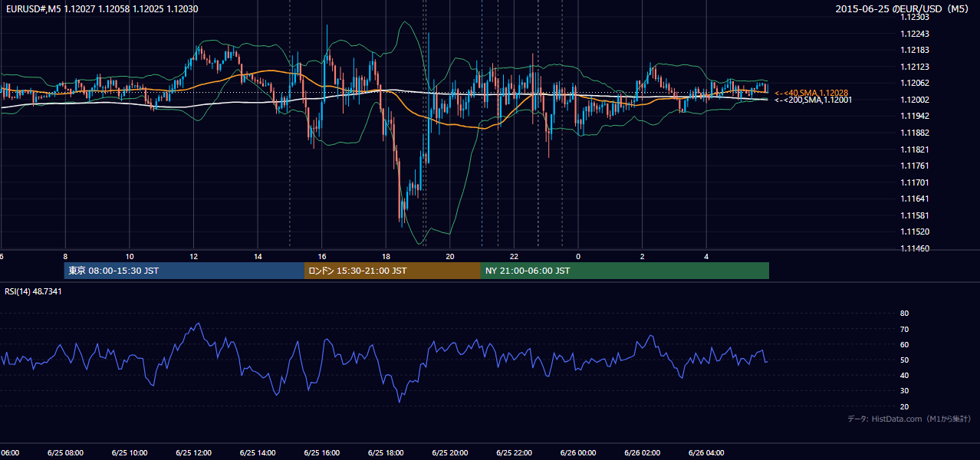Screen dimensions: 980x460
Task: Select the ロンドン 15:30-21:00 JST session bar
Action: 393,271
